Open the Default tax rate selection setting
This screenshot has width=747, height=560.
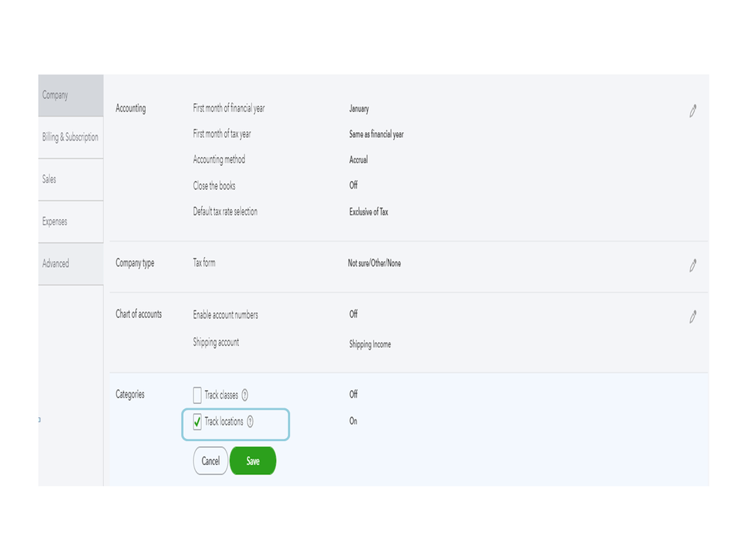tap(225, 212)
